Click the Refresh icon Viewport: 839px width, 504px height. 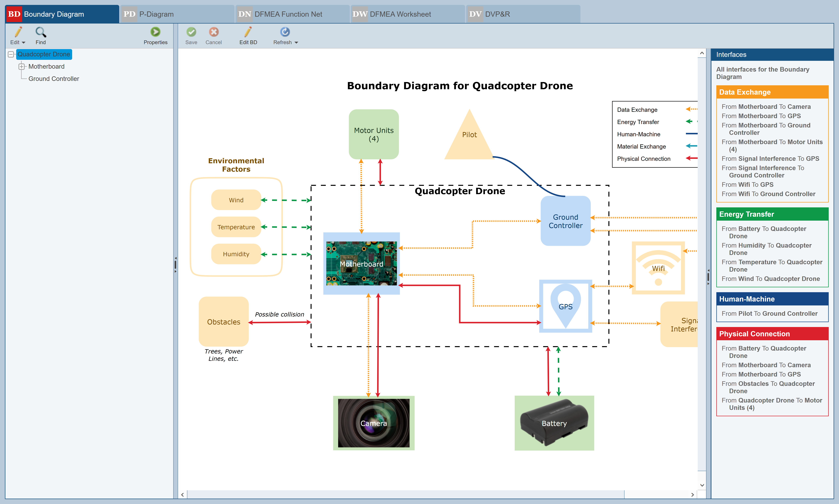coord(284,32)
